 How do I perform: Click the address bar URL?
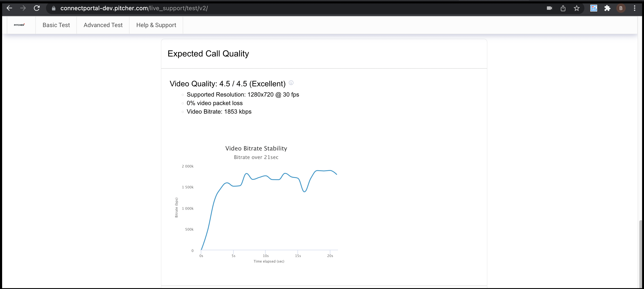pyautogui.click(x=134, y=8)
